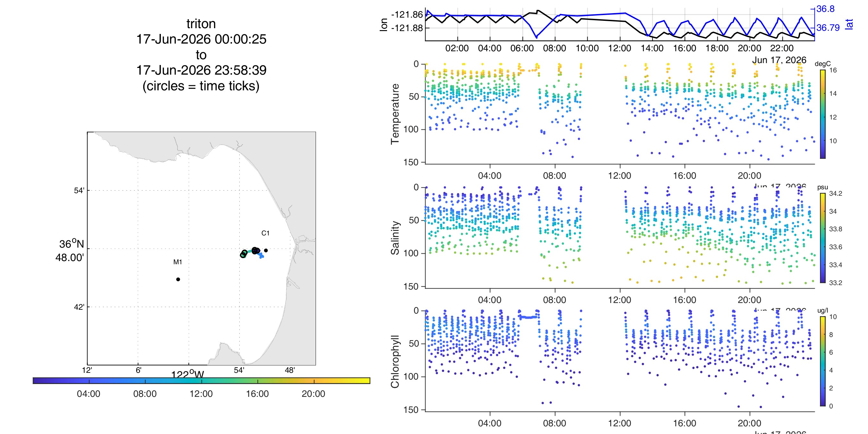Click the triton title text
This screenshot has height=434, width=868.
click(201, 24)
